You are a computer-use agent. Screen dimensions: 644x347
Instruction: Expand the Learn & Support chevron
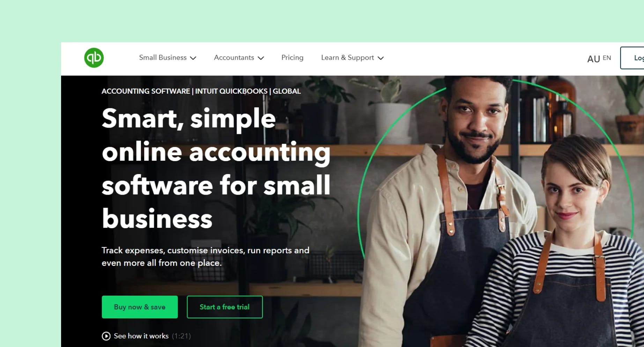pos(381,58)
